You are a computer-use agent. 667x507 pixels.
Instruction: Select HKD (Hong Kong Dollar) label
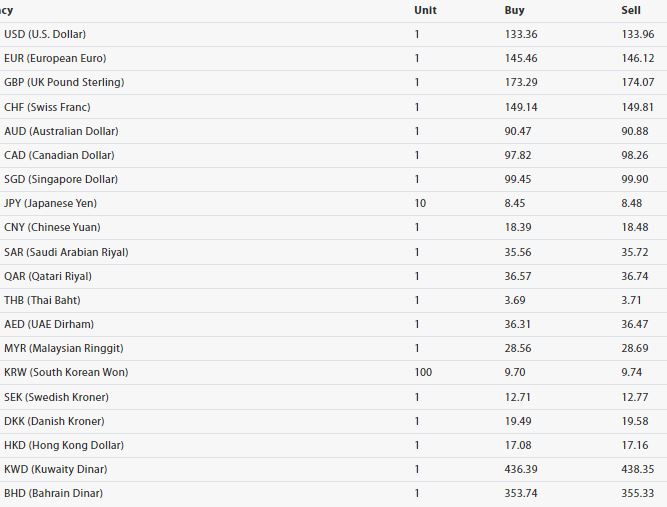[x=64, y=445]
